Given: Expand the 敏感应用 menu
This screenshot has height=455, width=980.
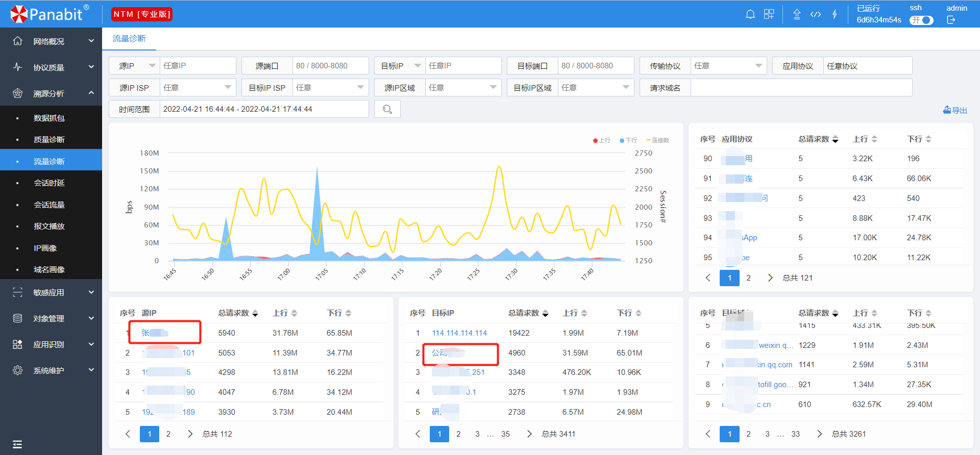Looking at the screenshot, I should click(x=51, y=292).
